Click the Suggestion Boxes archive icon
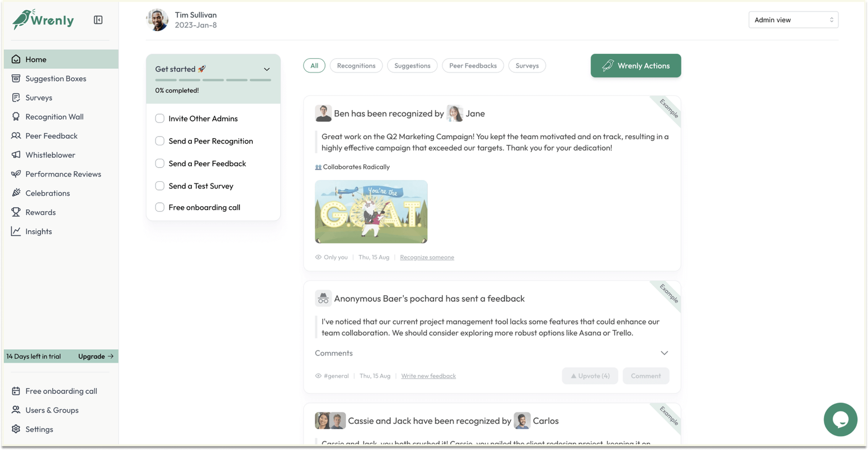868x450 pixels. pos(16,78)
